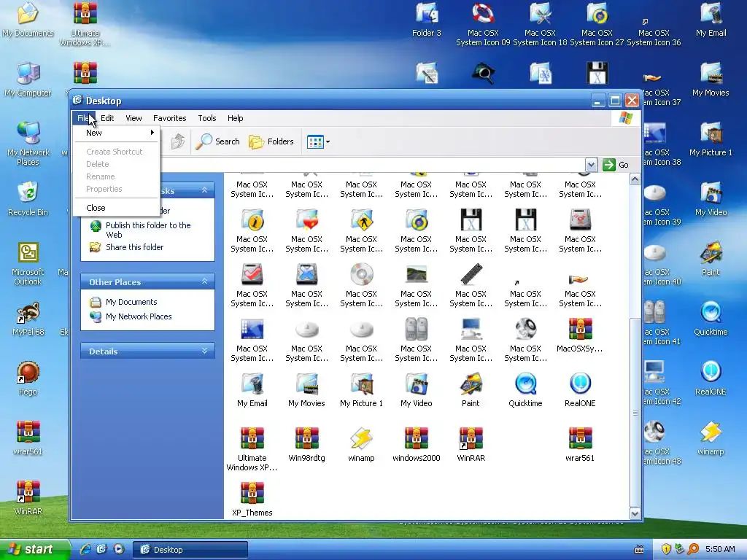Choose Close in the File menu
Viewport: 747px width, 560px height.
point(117,208)
